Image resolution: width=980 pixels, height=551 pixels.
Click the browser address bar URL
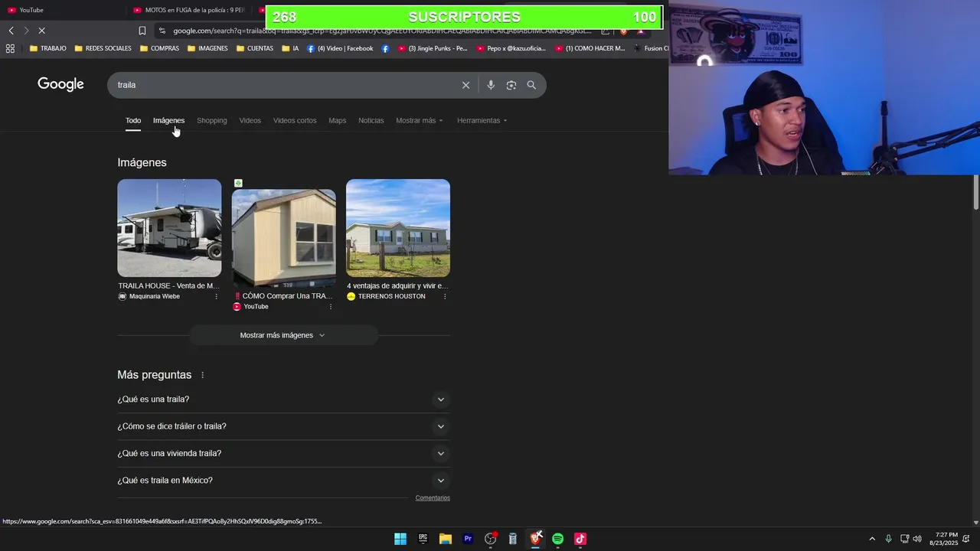(382, 31)
